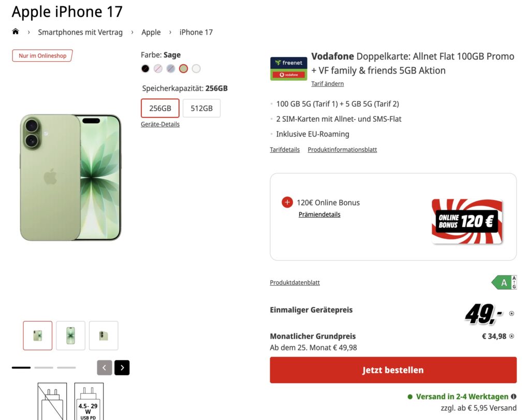Order now with Jetzt bestellen button
Image resolution: width=530 pixels, height=420 pixels.
(393, 370)
